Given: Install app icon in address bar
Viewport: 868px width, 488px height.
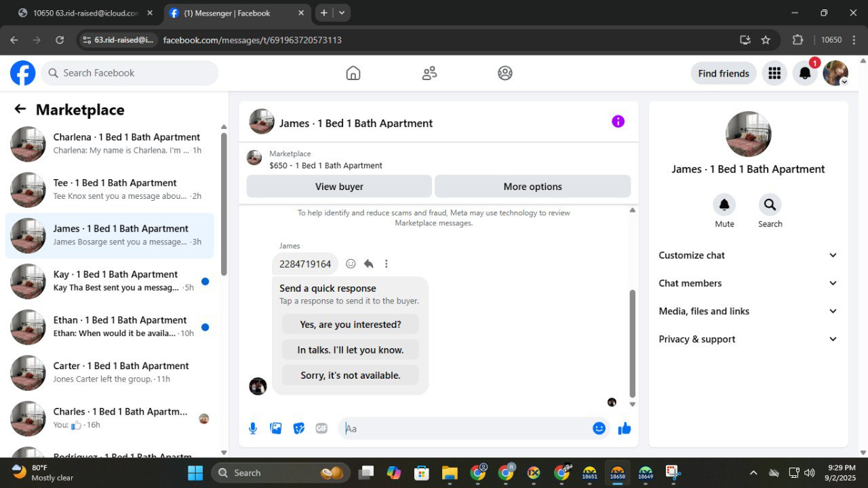Looking at the screenshot, I should tap(745, 40).
